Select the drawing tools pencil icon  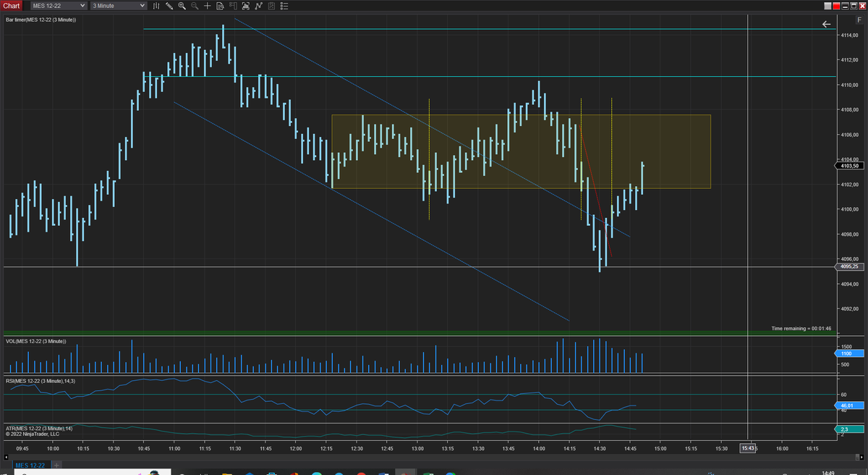[x=169, y=6]
